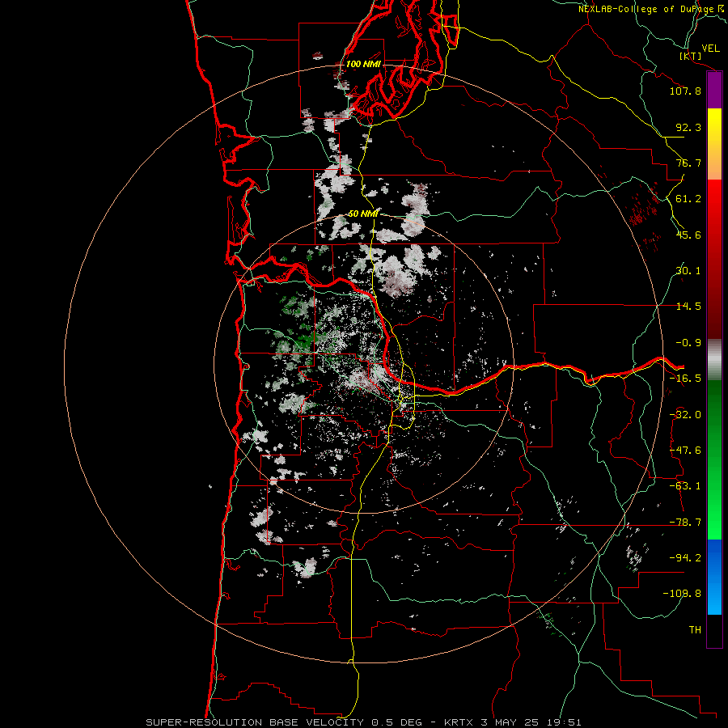This screenshot has width=728, height=728.
Task: Click the 45.6 velocity scale value
Action: [688, 235]
